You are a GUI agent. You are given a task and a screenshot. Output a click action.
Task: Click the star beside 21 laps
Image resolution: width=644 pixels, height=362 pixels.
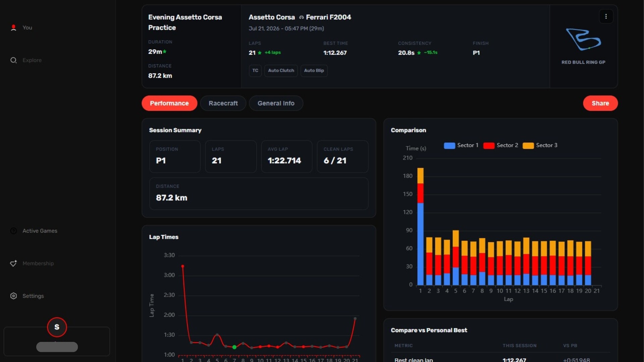coord(260,53)
